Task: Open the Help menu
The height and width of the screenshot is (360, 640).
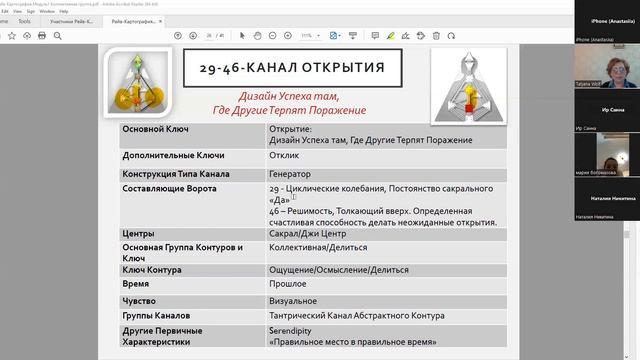Action: point(64,11)
